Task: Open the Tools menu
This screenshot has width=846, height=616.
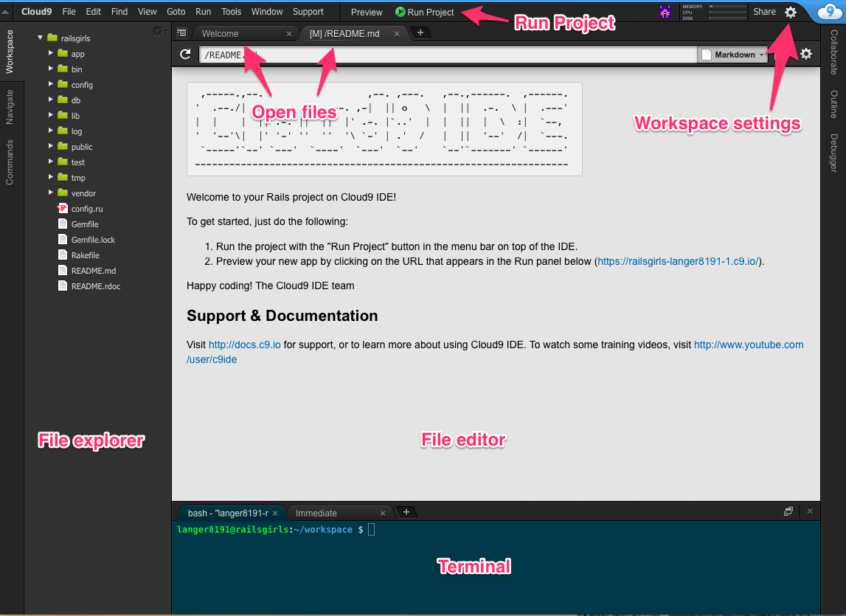Action: click(231, 11)
